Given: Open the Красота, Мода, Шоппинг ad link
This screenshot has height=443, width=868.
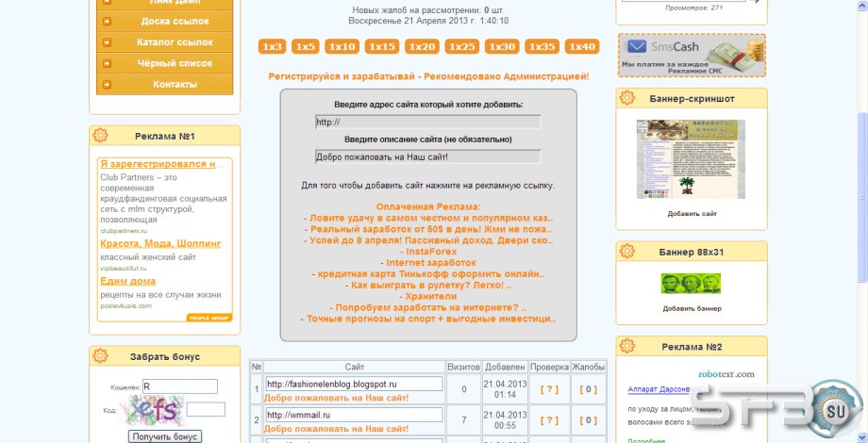Looking at the screenshot, I should pyautogui.click(x=160, y=243).
